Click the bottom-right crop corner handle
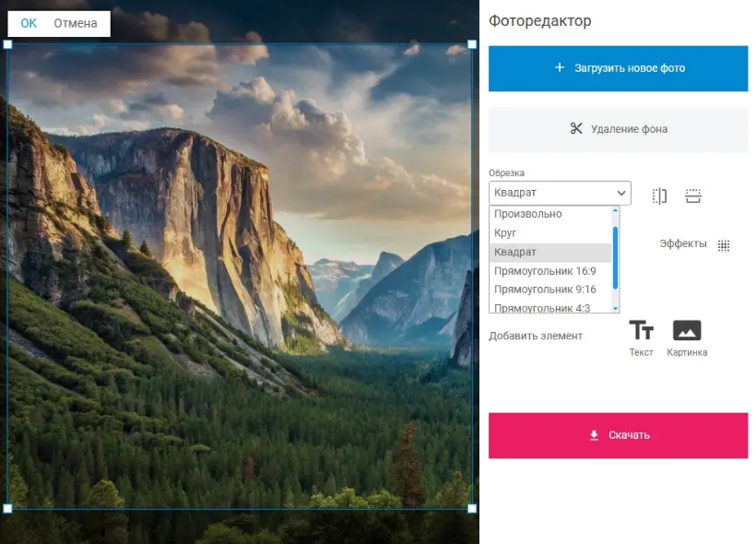756x544 pixels. (x=472, y=508)
